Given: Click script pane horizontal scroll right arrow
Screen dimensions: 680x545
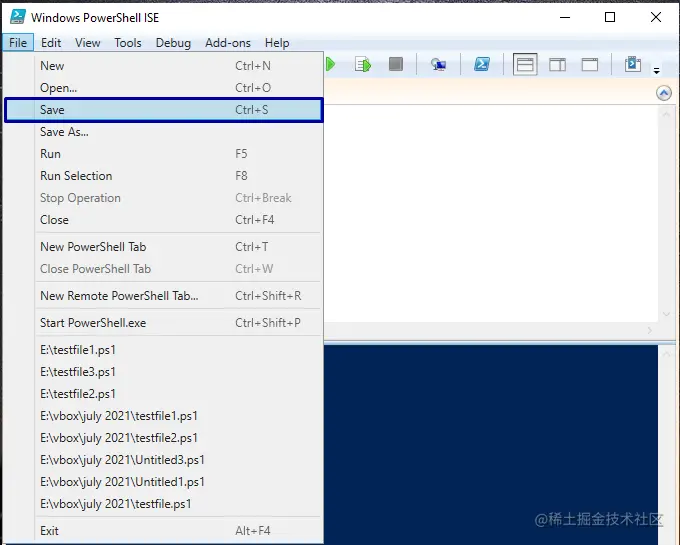Looking at the screenshot, I should [x=650, y=330].
